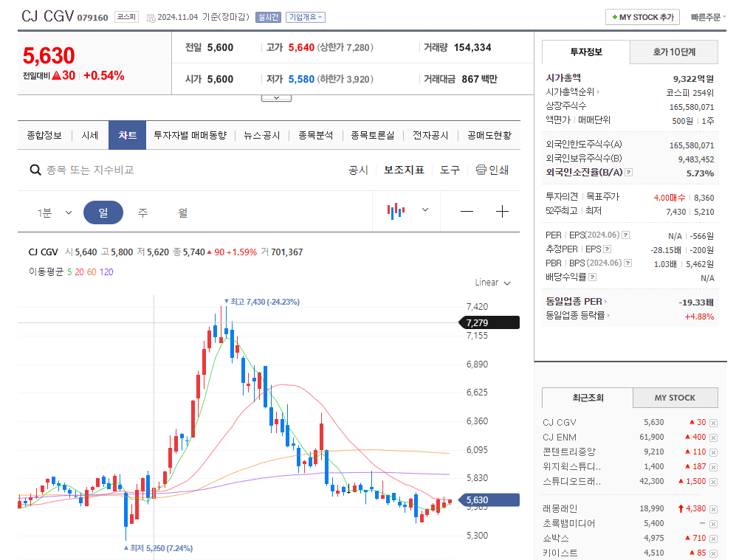Viewport: 736px width, 560px height.
Task: Open 쇼박스 stock link
Action: pyautogui.click(x=556, y=538)
